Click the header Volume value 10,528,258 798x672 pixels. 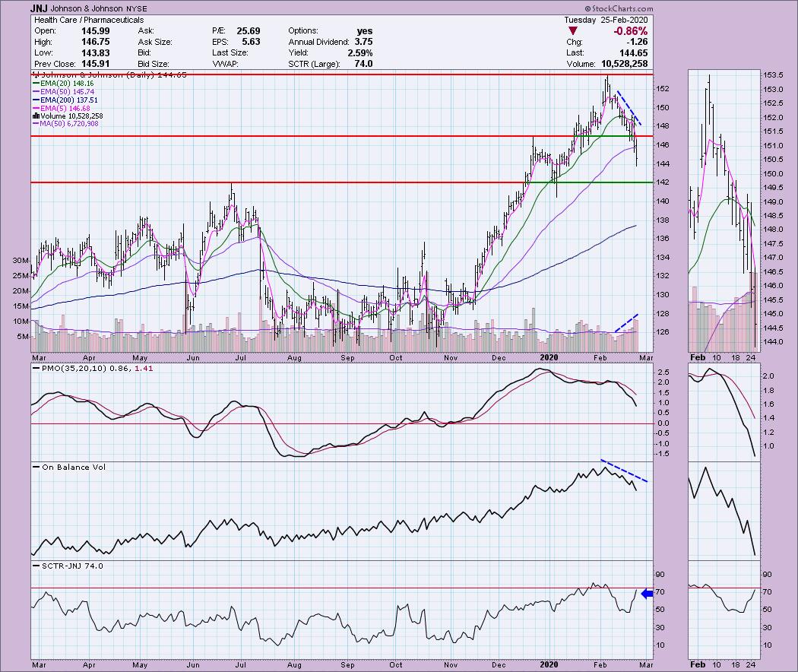625,64
